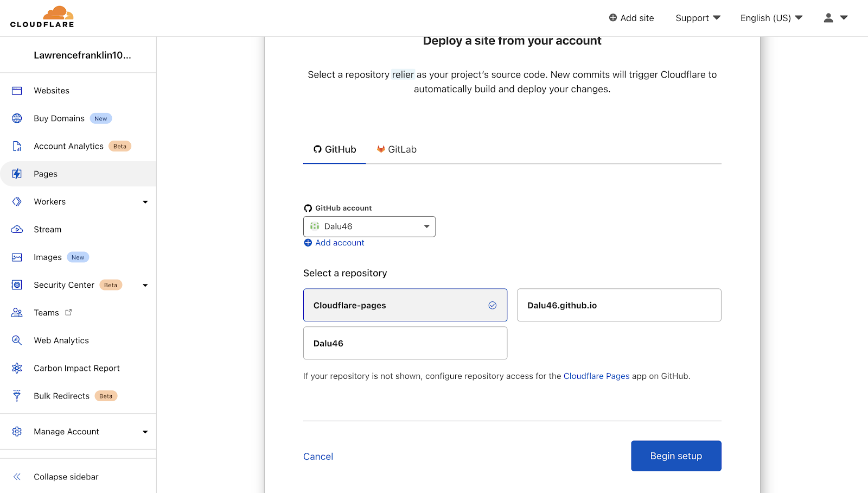
Task: Click the Teams people icon
Action: (17, 313)
